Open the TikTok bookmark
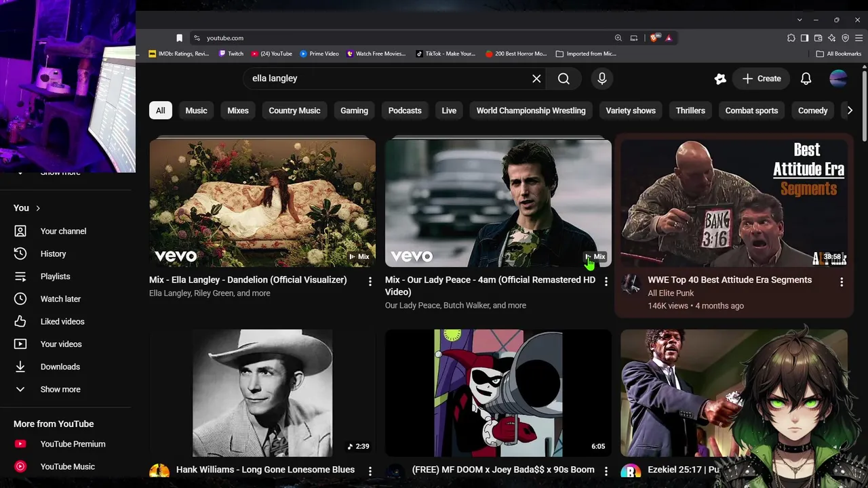 (446, 54)
